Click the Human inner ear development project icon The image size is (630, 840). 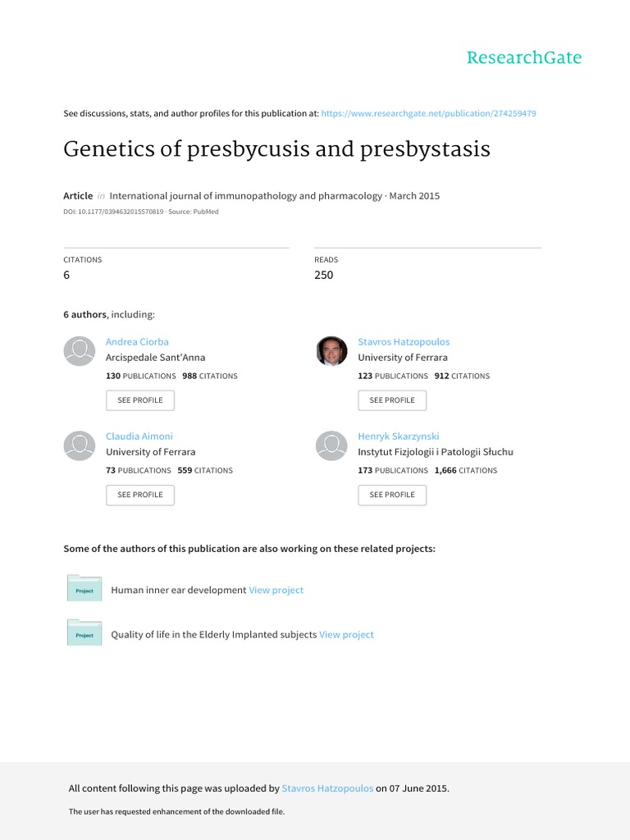click(x=84, y=589)
